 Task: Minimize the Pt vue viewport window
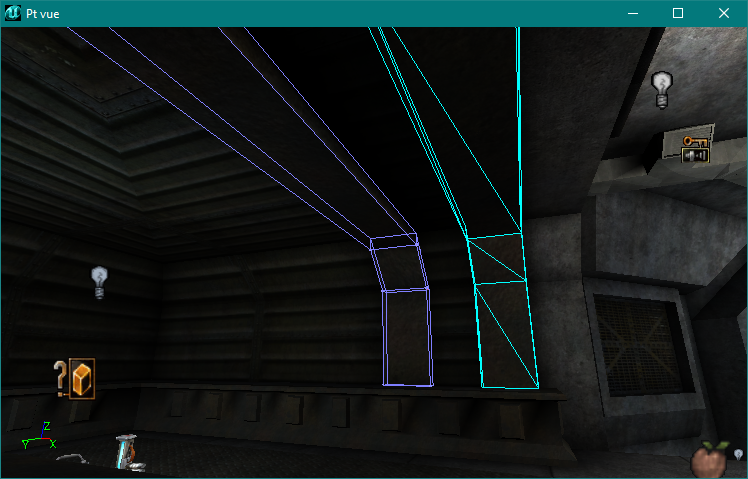click(632, 13)
